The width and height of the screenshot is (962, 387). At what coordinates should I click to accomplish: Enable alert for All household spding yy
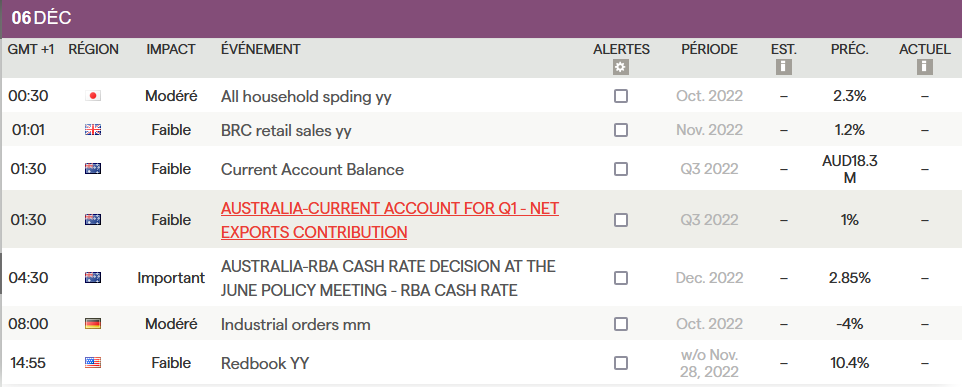621,96
